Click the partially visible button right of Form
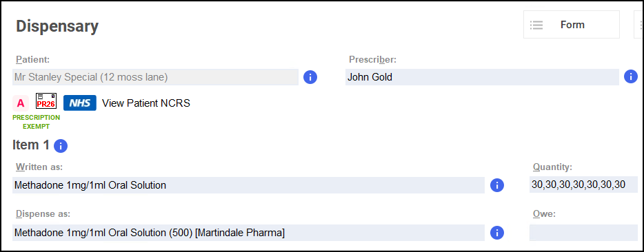The image size is (644, 252). (638, 25)
